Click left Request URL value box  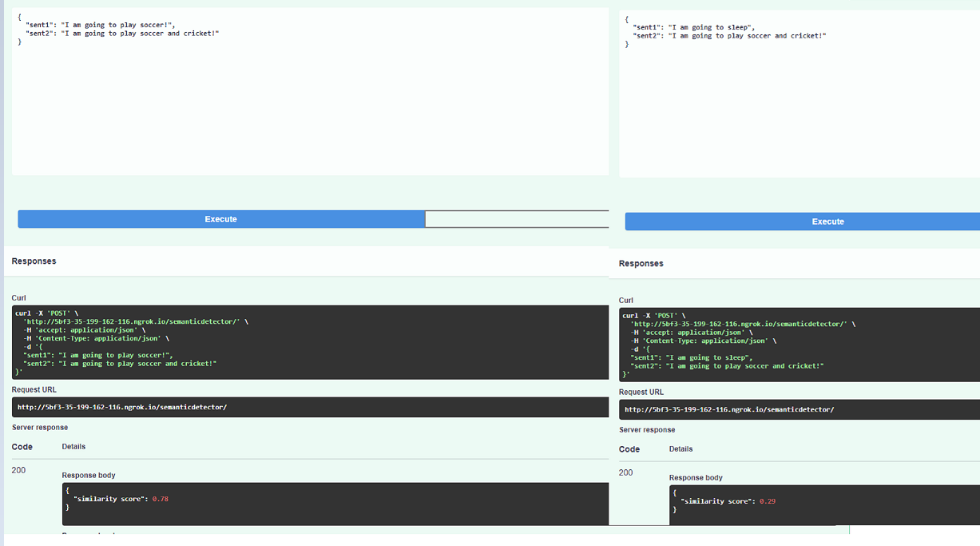(310, 407)
